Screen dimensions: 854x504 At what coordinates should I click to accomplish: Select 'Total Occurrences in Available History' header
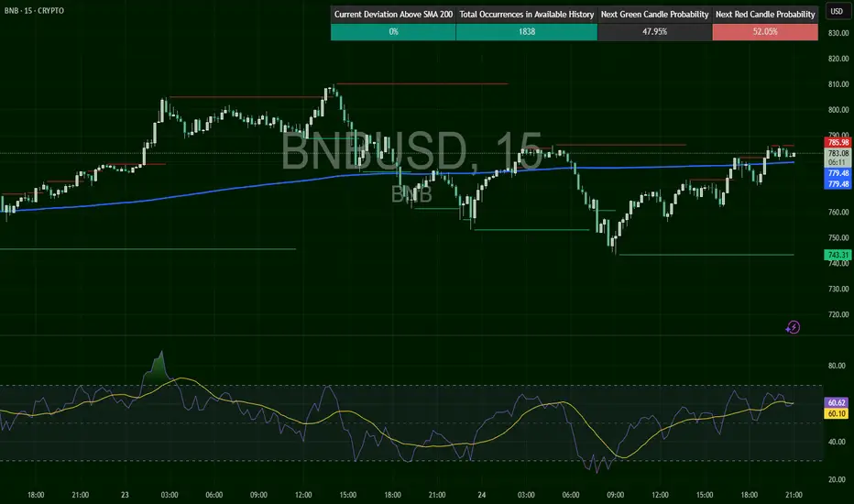pyautogui.click(x=527, y=14)
